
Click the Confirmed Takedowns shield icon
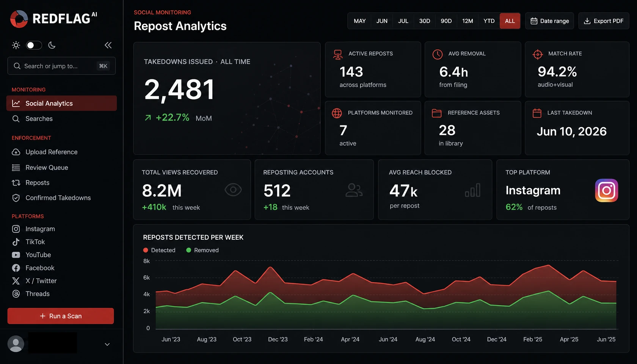pos(16,198)
